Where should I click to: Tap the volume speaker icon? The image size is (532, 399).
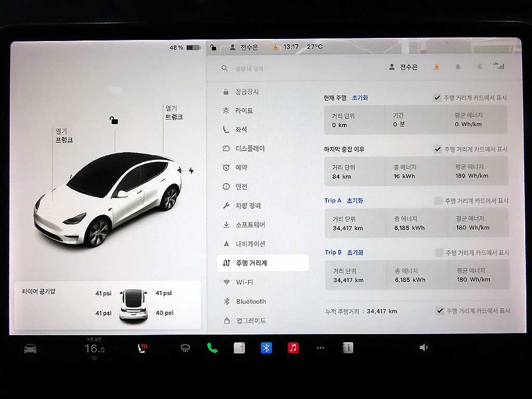(423, 348)
